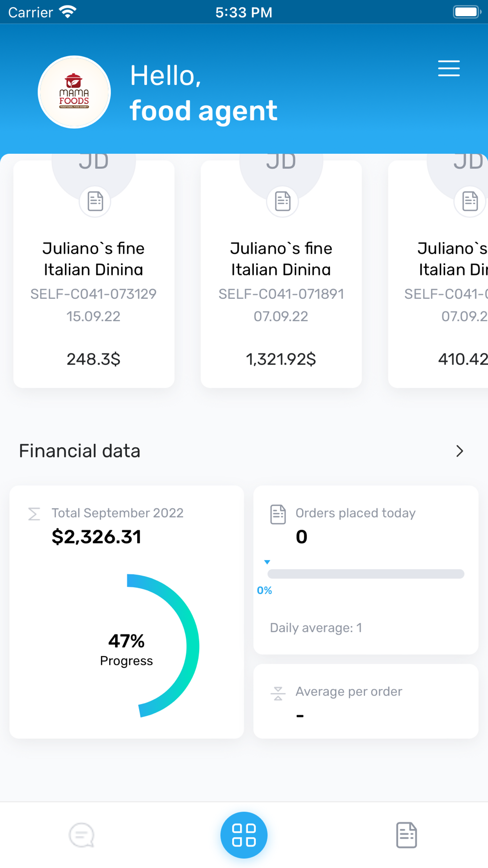
Task: Tap document icon on the third order card
Action: coord(469,201)
